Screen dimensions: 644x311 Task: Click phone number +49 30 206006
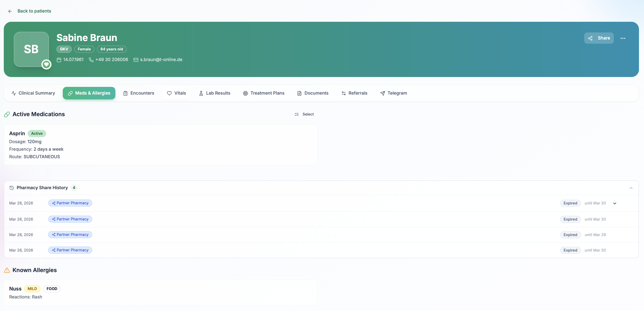coord(112,60)
